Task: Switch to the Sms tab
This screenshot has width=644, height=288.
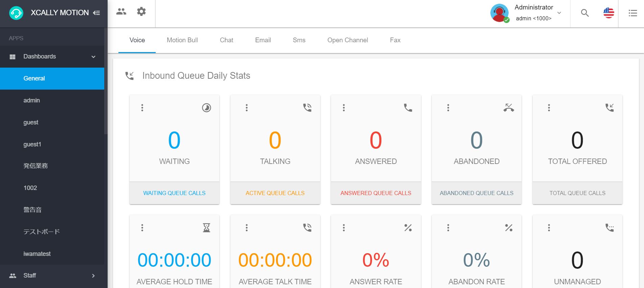Action: 299,40
